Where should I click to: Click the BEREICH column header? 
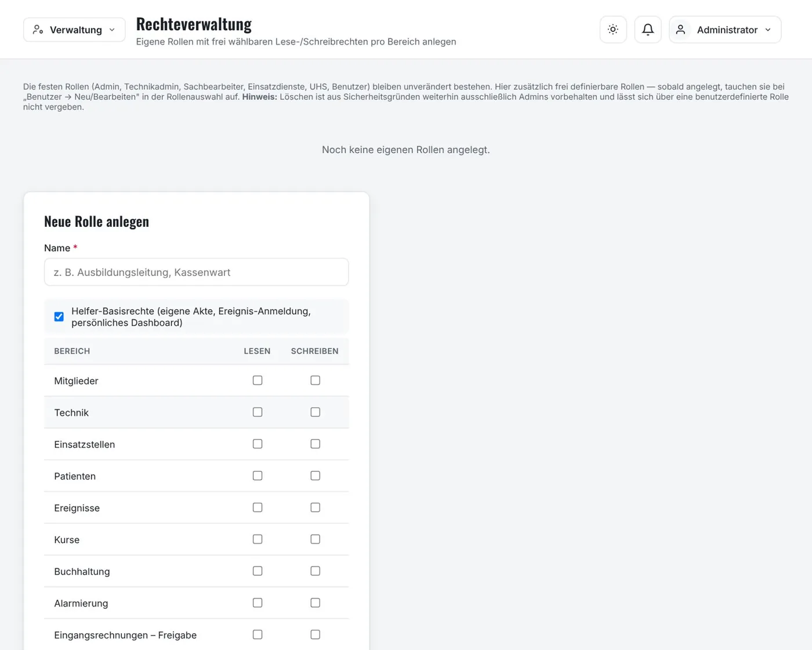[x=72, y=351]
